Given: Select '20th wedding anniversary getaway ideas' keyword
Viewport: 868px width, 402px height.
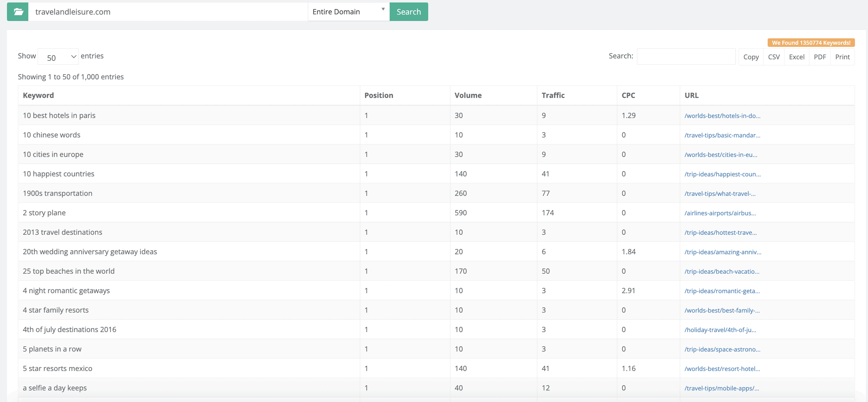Looking at the screenshot, I should click(x=90, y=252).
